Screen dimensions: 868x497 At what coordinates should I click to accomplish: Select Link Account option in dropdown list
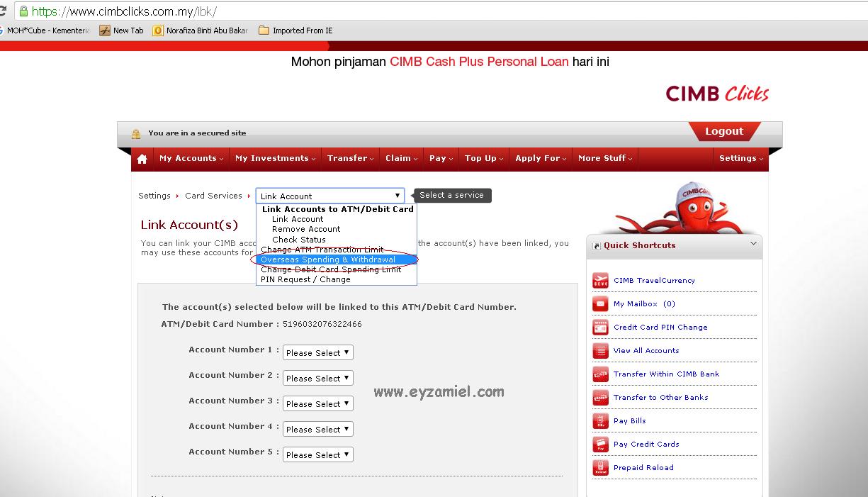coord(298,219)
